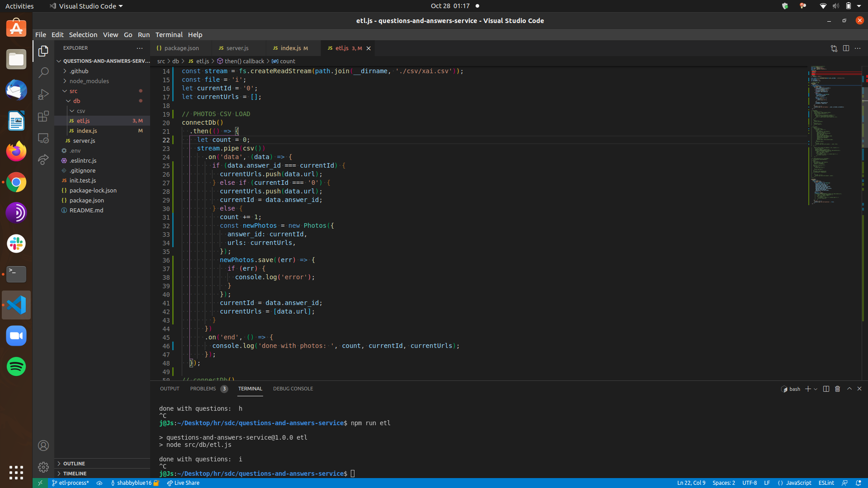Create a new terminal with plus icon
Viewport: 868px width, 488px height.
click(x=808, y=389)
